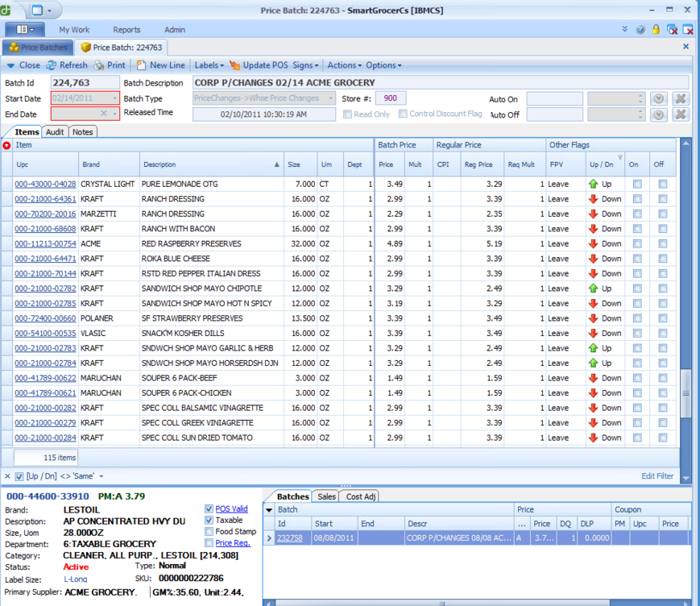
Task: Check On box for PURE LEMONADE OTG row
Action: (637, 184)
